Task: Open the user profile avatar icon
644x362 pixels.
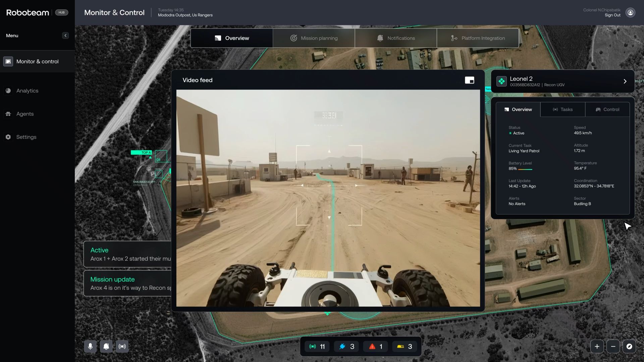Action: click(x=630, y=12)
